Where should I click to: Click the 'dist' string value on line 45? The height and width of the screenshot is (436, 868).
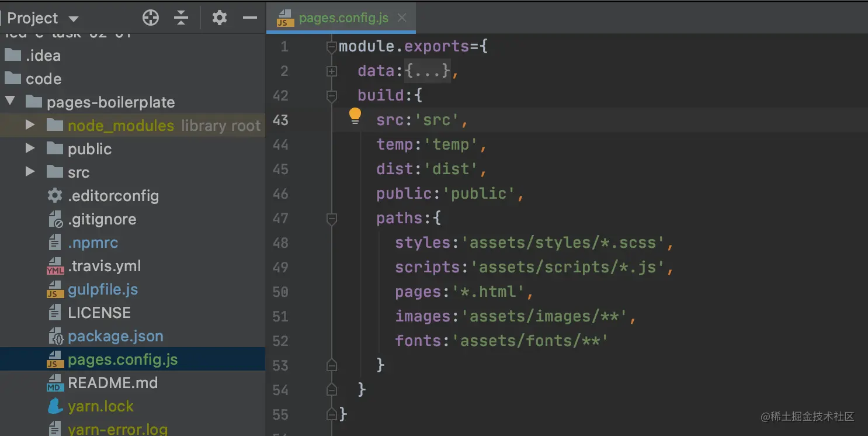pos(451,169)
